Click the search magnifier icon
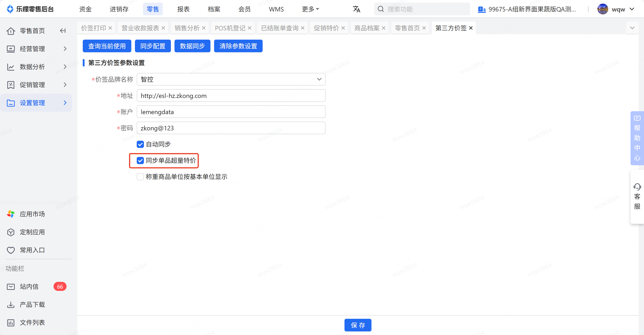The height and width of the screenshot is (335, 644). (380, 9)
